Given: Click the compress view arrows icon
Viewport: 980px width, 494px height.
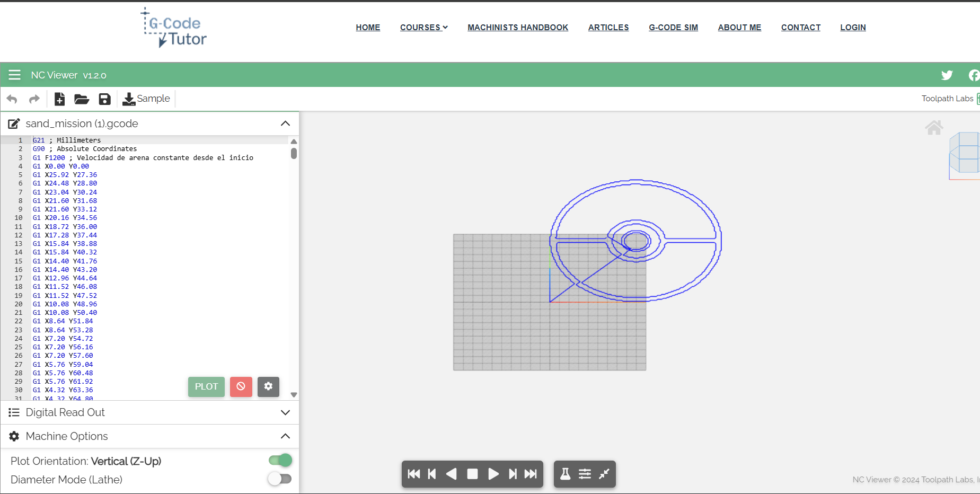Looking at the screenshot, I should point(604,474).
